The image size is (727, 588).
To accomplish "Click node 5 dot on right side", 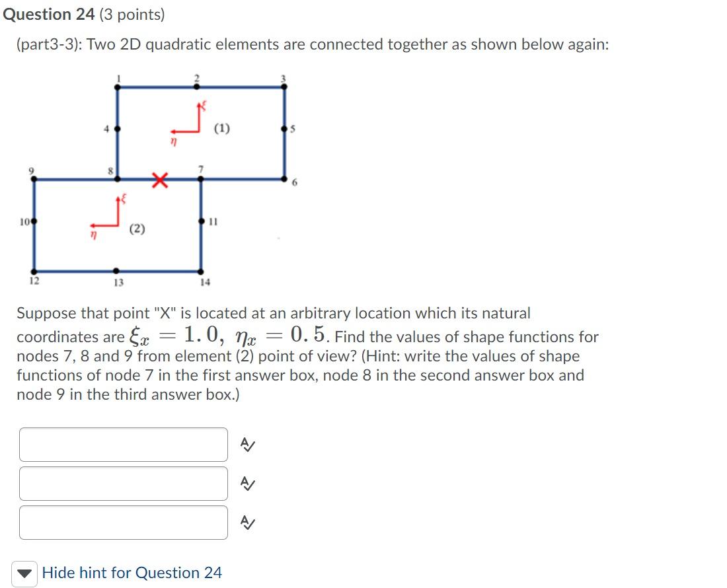I will click(x=285, y=129).
